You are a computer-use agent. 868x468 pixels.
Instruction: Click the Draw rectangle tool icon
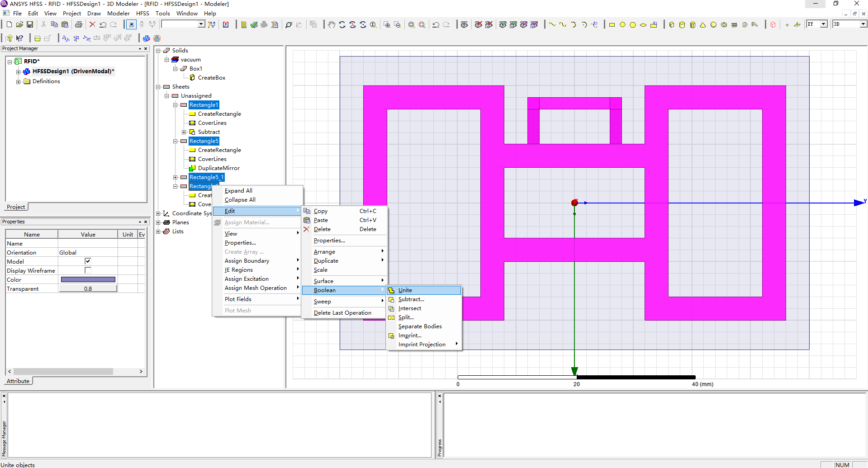(612, 24)
